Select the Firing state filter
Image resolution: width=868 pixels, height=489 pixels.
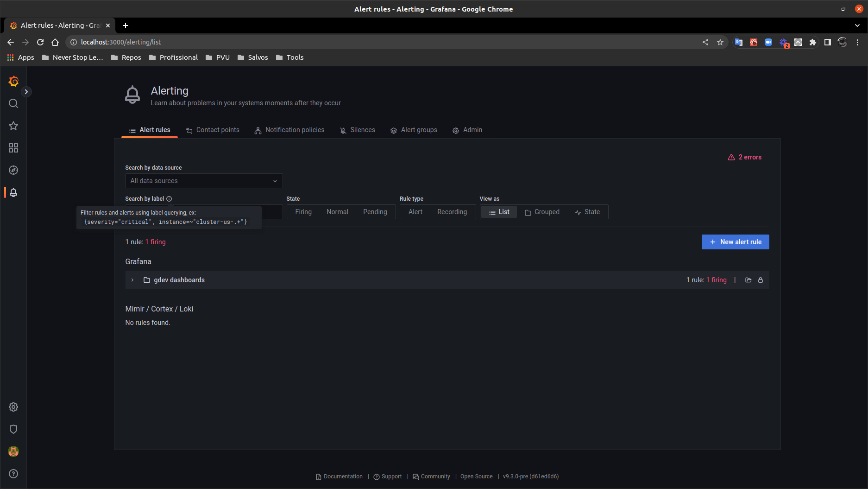point(303,212)
